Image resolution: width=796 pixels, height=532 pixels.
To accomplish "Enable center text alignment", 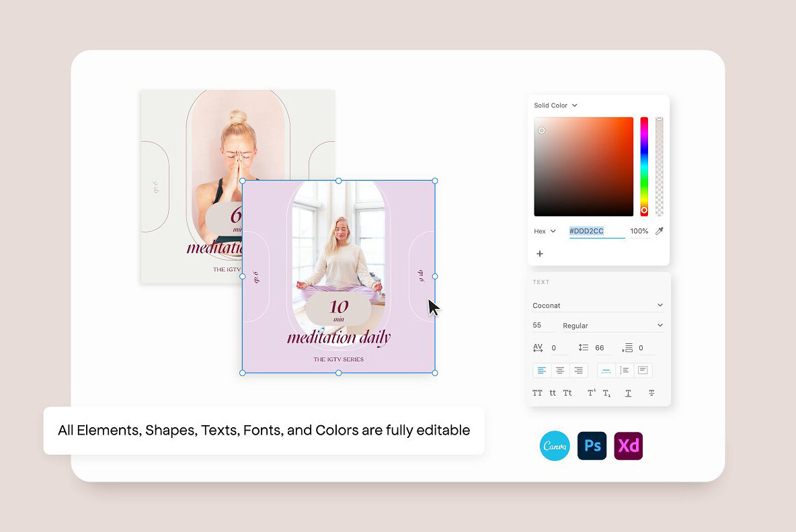I will pos(559,370).
